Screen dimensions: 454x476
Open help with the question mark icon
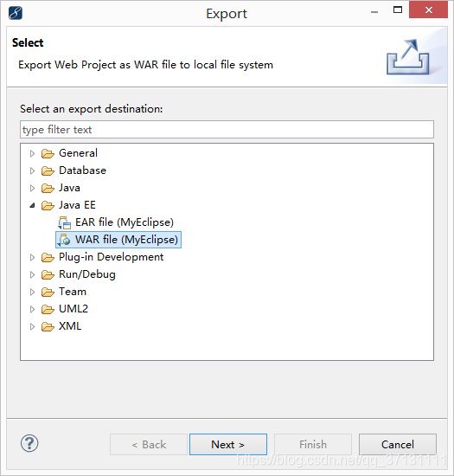coord(29,443)
